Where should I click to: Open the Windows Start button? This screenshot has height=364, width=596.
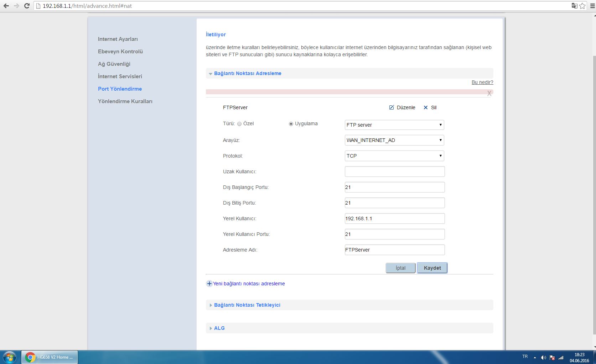(10, 357)
